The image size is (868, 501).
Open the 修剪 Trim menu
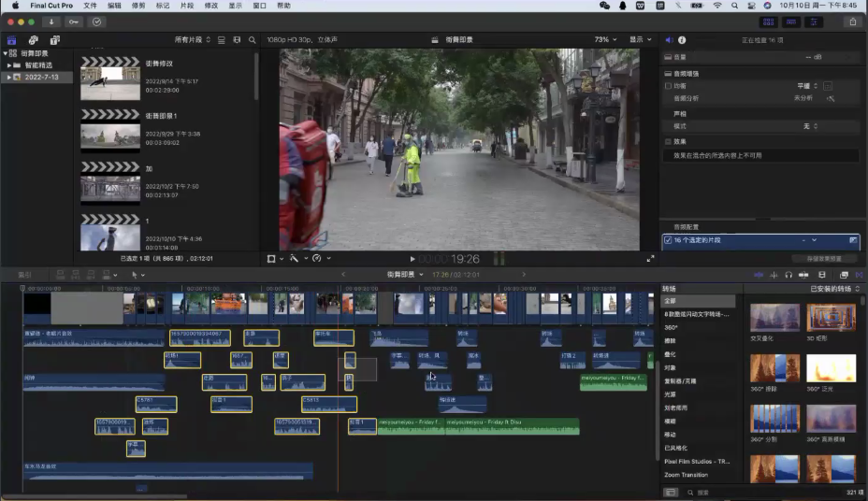138,6
